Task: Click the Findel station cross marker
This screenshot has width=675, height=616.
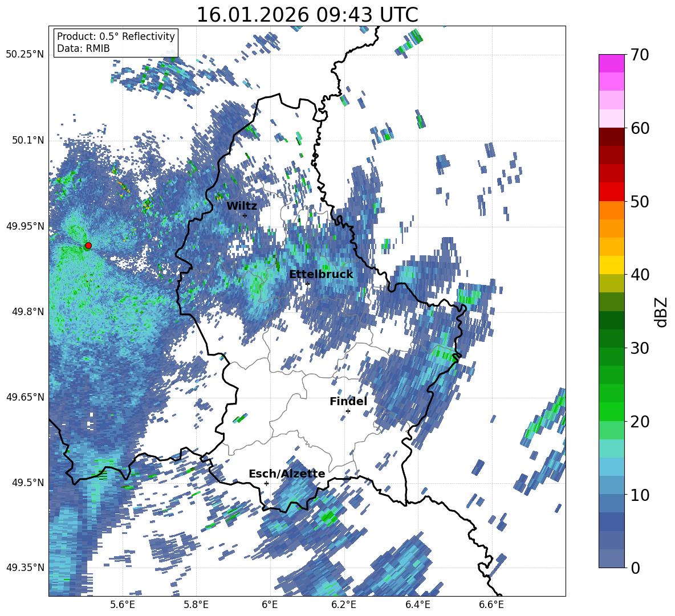Action: coord(348,411)
